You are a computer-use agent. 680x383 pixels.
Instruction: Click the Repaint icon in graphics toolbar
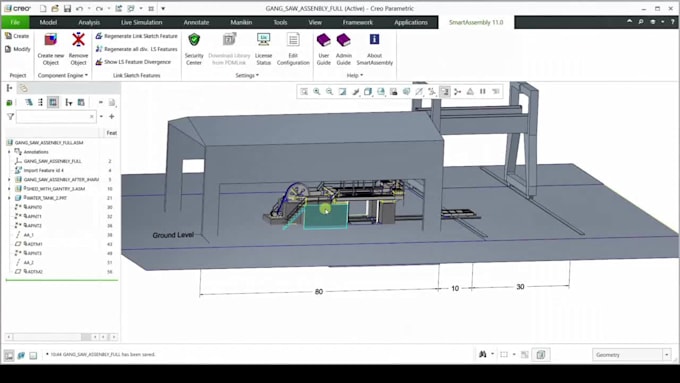coord(343,92)
